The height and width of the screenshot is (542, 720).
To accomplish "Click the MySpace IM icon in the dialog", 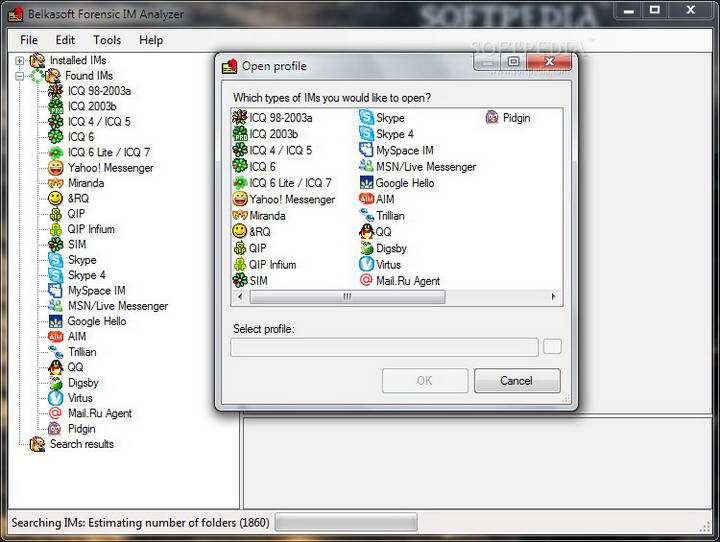I will click(x=366, y=150).
